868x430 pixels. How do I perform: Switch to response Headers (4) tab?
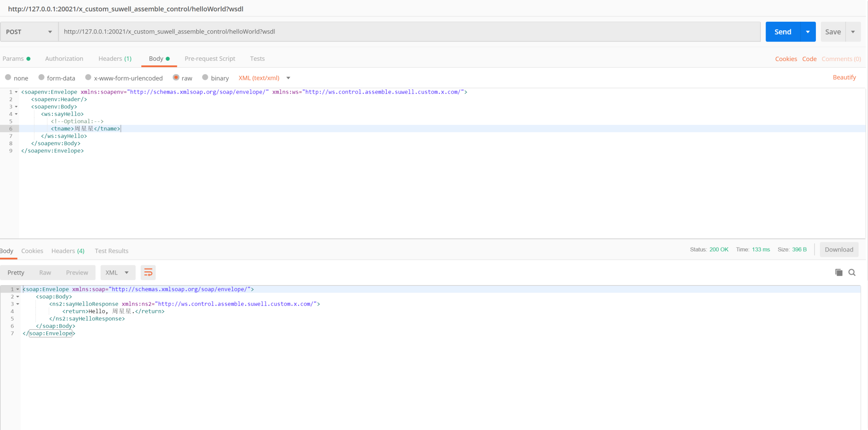(x=68, y=251)
